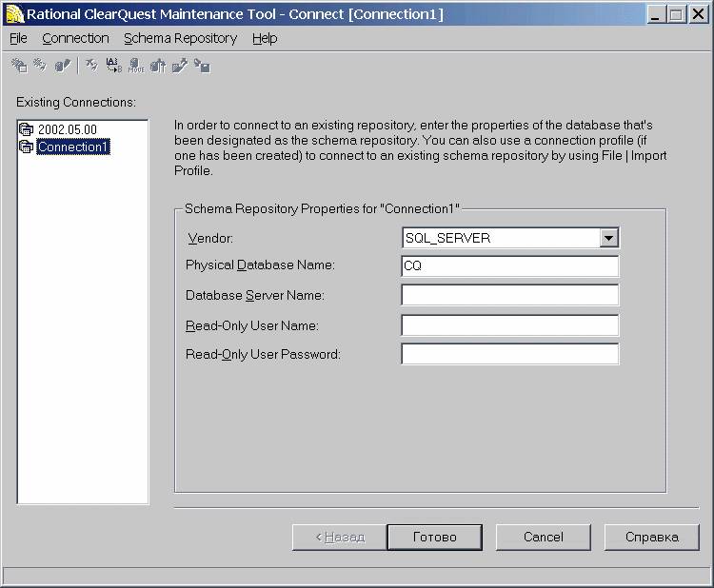Focus the Physical Database Name field
This screenshot has width=714, height=588.
click(x=510, y=266)
